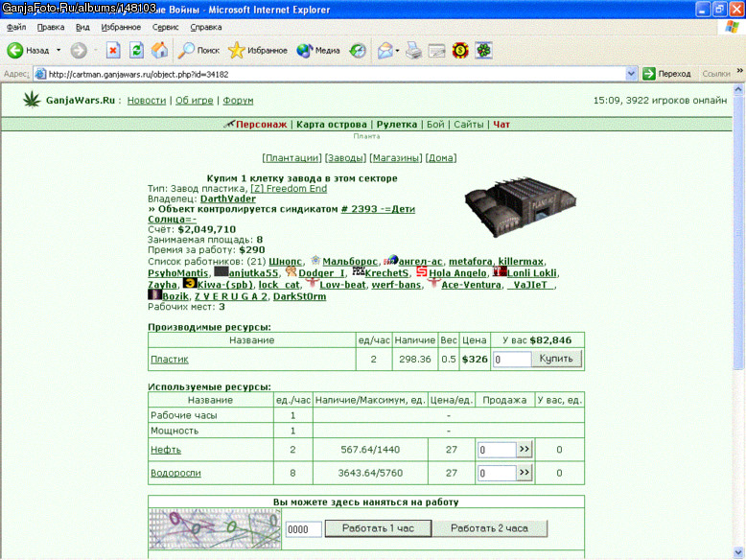Open the Избранное menu in menu bar

[121, 27]
